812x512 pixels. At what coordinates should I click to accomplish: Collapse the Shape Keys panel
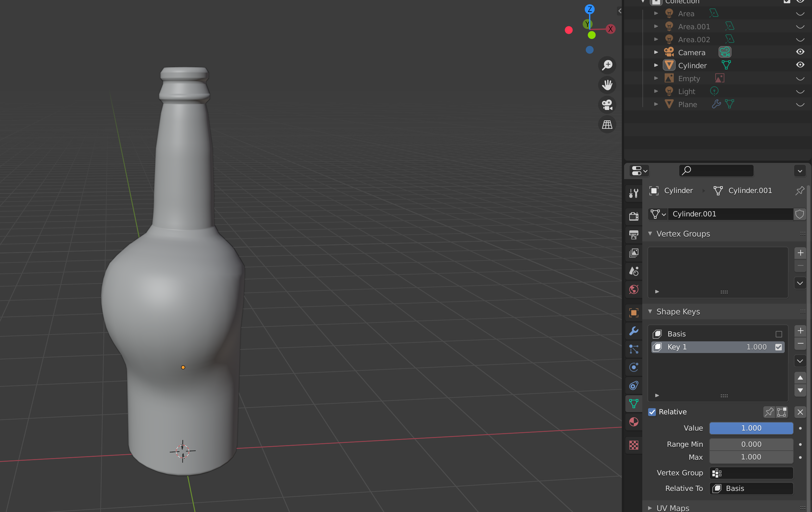pos(650,311)
